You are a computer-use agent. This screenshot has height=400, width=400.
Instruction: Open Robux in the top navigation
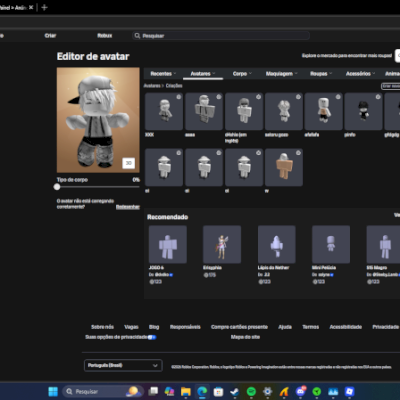tap(105, 36)
